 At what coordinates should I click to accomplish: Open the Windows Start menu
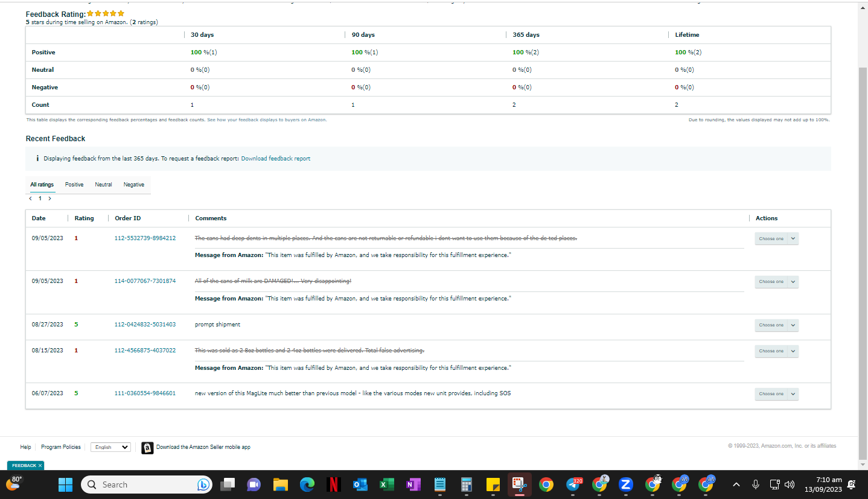pyautogui.click(x=65, y=485)
